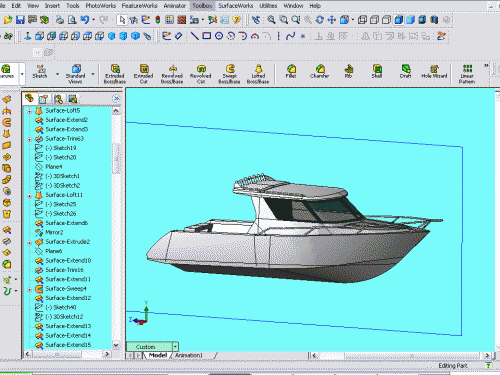Toggle Wireframe display mode
Image resolution: width=500 pixels, height=375 pixels.
click(362, 20)
